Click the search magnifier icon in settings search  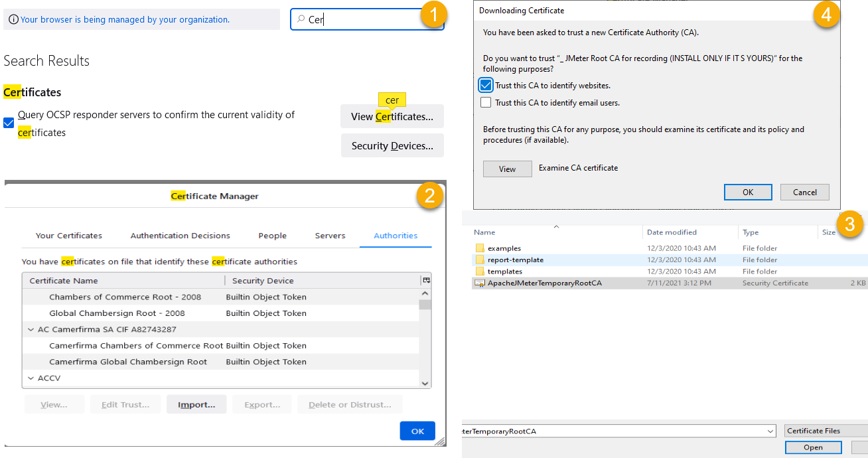301,20
